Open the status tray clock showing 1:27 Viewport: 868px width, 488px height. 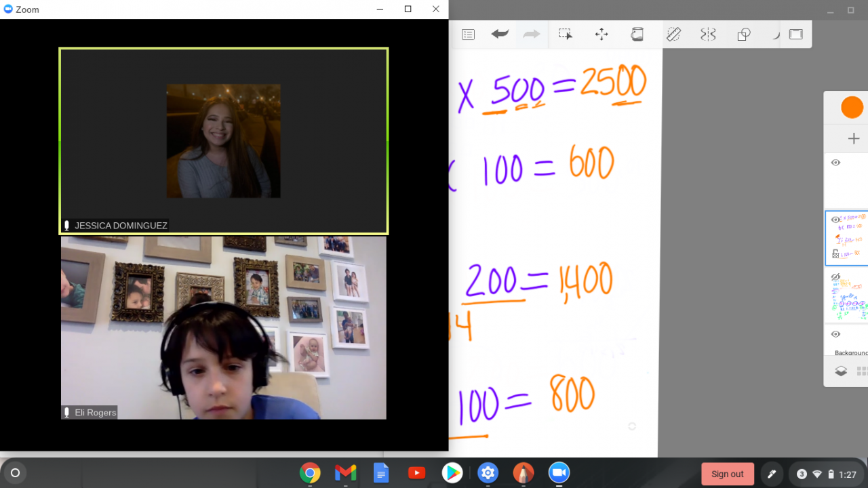point(847,474)
